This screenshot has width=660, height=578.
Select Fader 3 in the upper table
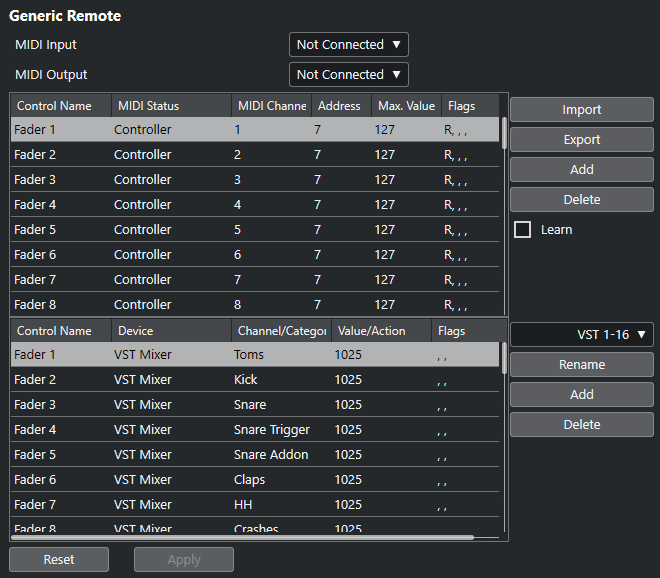coord(255,180)
